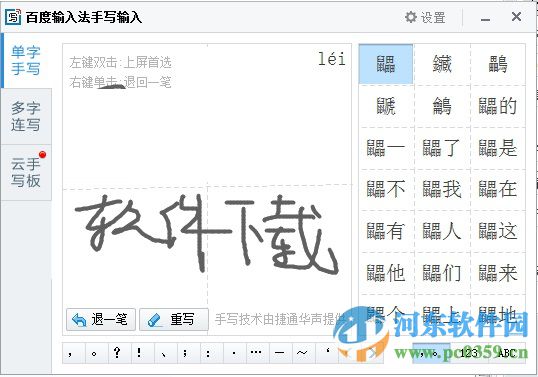The image size is (538, 377).
Task: Close the handwriting input window
Action: tap(516, 16)
